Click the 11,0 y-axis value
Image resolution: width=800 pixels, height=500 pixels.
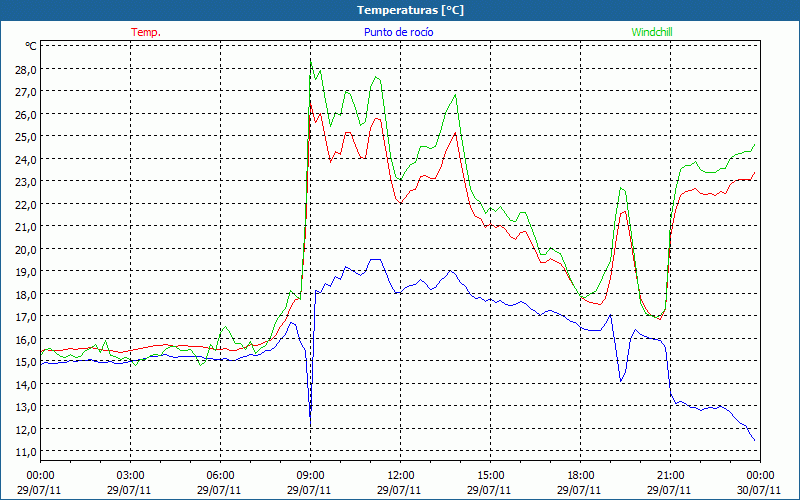click(26, 452)
